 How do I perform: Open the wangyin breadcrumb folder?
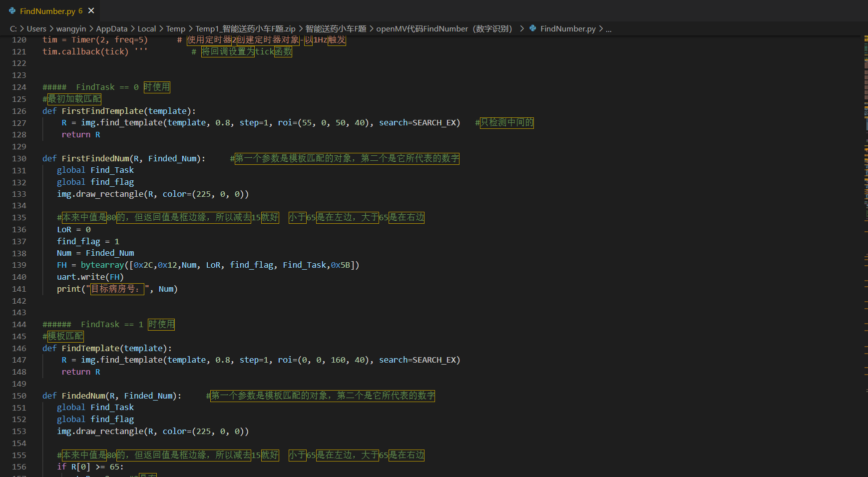71,28
